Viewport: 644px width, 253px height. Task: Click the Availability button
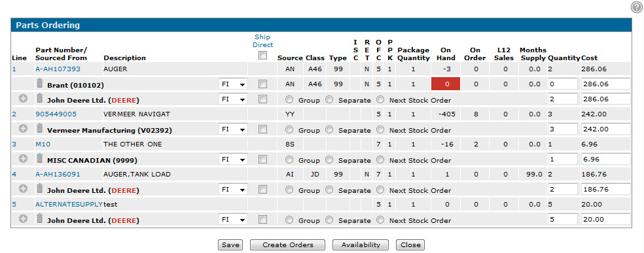pyautogui.click(x=361, y=245)
